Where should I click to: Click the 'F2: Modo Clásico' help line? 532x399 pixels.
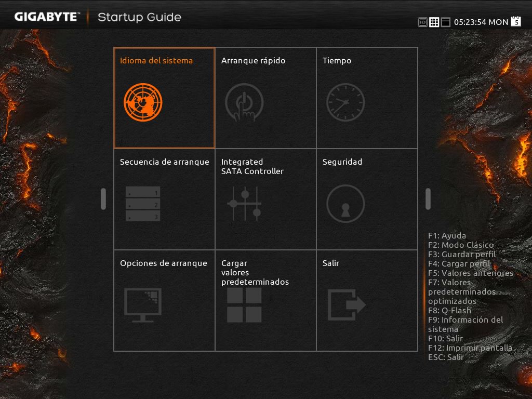461,245
